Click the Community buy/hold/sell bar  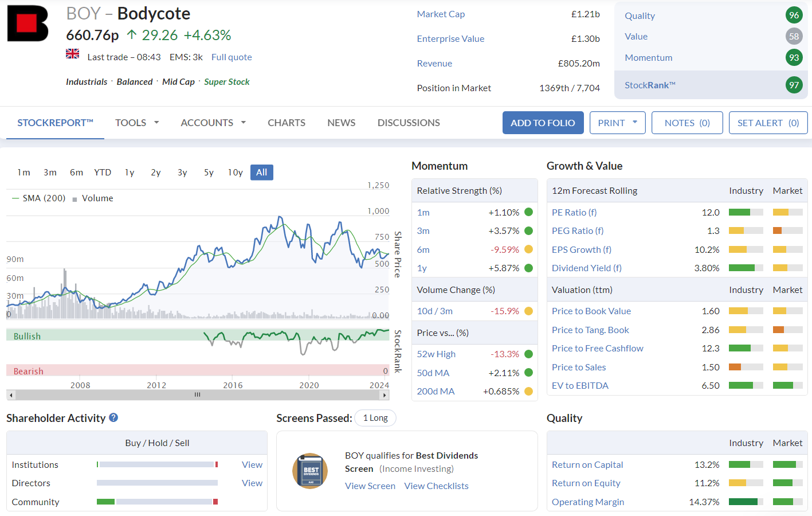tap(158, 502)
